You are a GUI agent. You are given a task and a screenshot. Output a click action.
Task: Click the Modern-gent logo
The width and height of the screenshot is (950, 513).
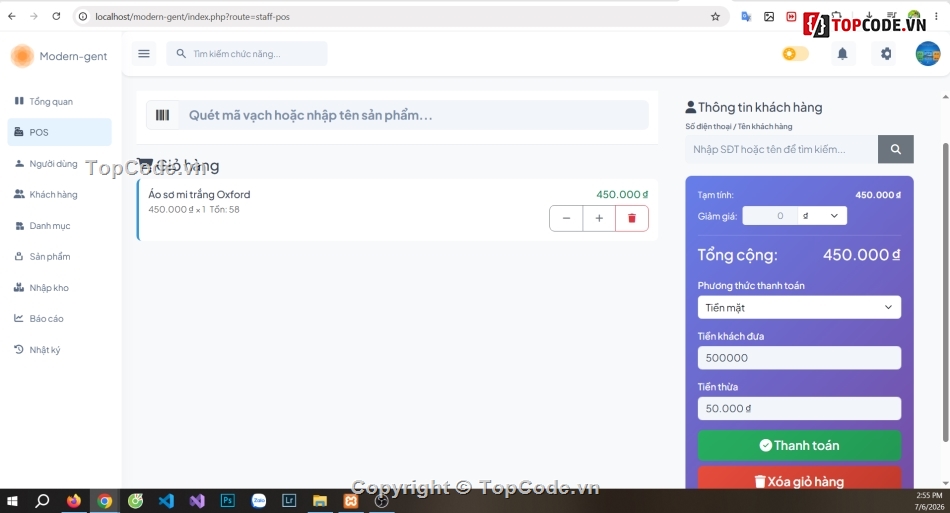click(59, 56)
